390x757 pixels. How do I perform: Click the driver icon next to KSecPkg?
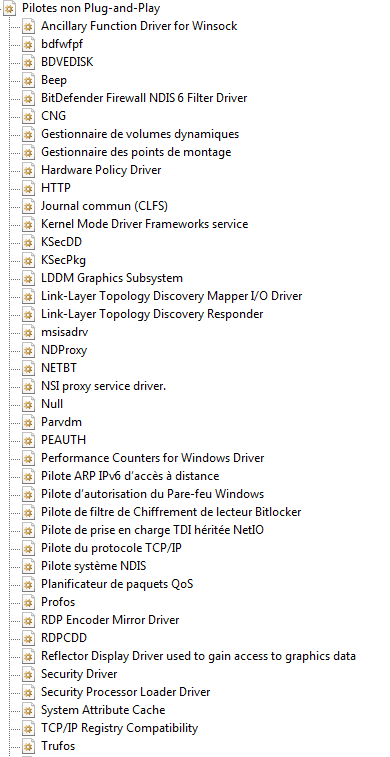[28, 261]
